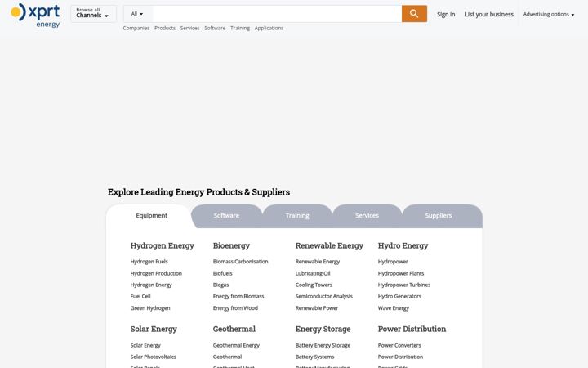Click the Hydropower Turbines link
This screenshot has width=588, height=368.
[x=404, y=285]
